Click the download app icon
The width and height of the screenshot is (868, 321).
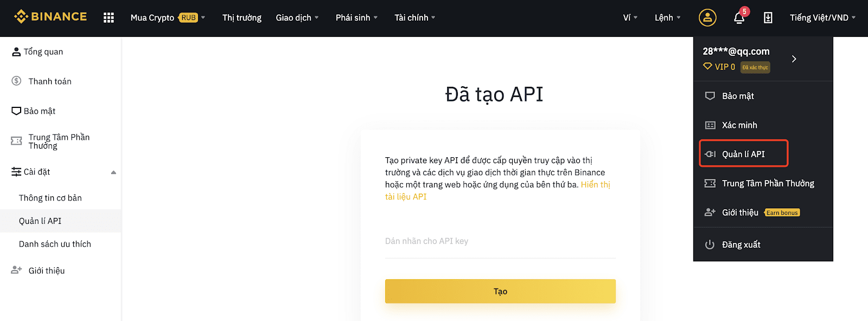(x=768, y=18)
